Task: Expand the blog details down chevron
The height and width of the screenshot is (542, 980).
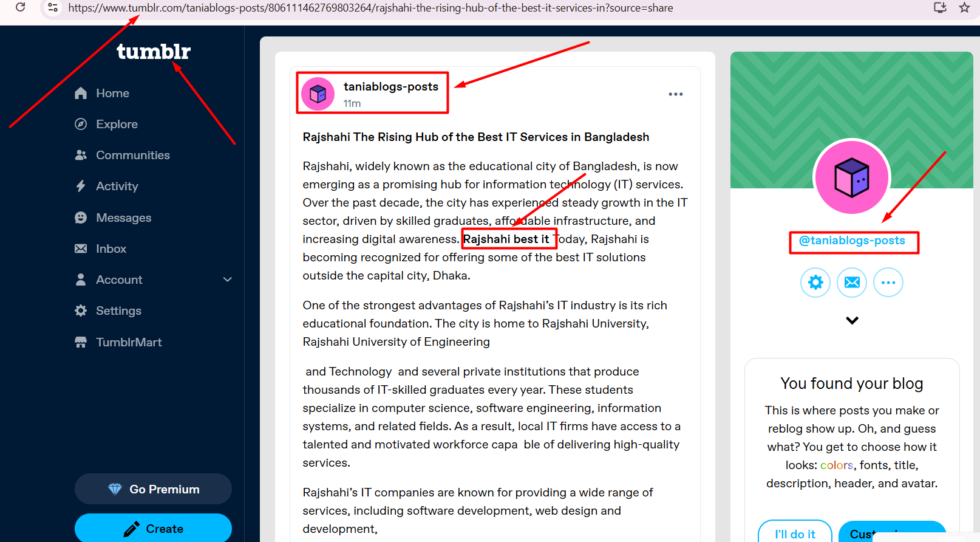Action: 852,320
